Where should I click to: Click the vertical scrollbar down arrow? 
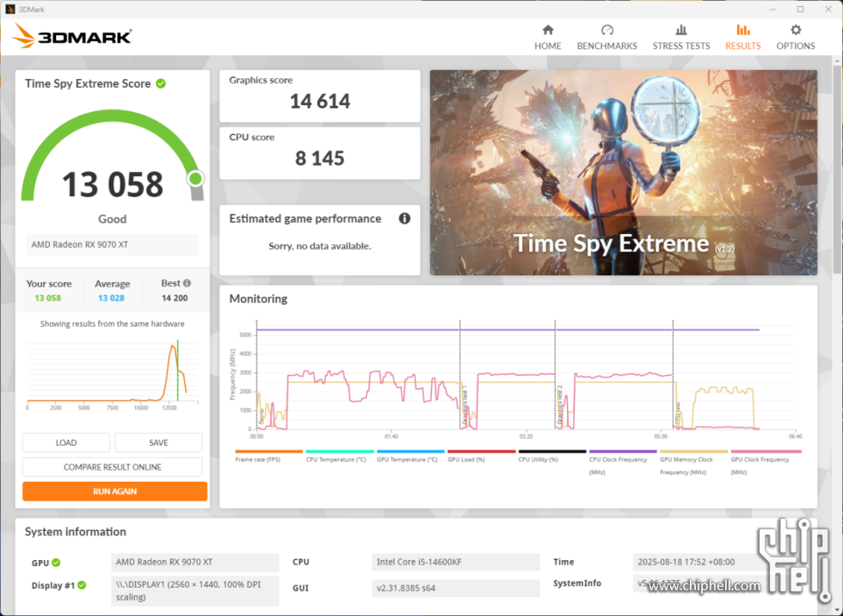click(x=837, y=610)
